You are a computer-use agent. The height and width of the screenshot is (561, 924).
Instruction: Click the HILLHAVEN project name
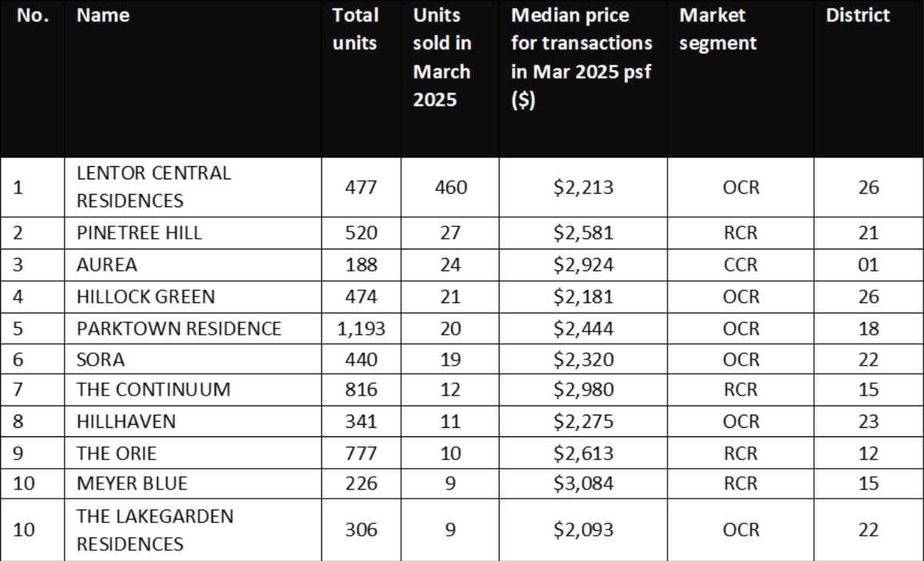pos(126,422)
